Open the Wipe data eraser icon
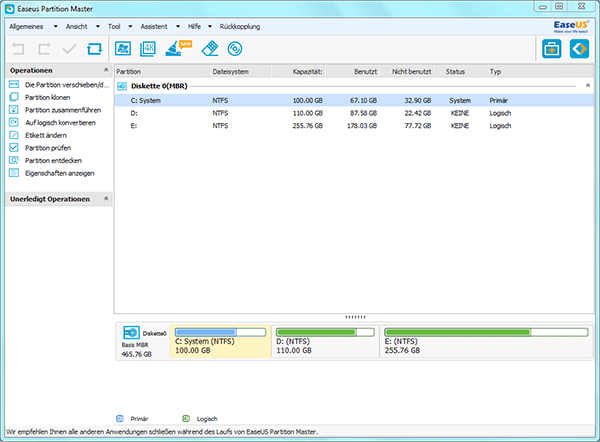This screenshot has width=600, height=442. point(210,49)
